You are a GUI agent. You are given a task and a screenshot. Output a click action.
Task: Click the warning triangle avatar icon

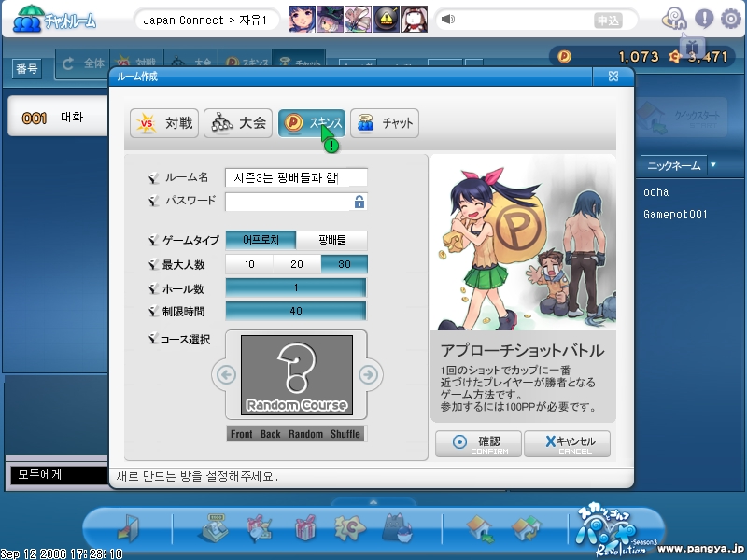[x=387, y=20]
